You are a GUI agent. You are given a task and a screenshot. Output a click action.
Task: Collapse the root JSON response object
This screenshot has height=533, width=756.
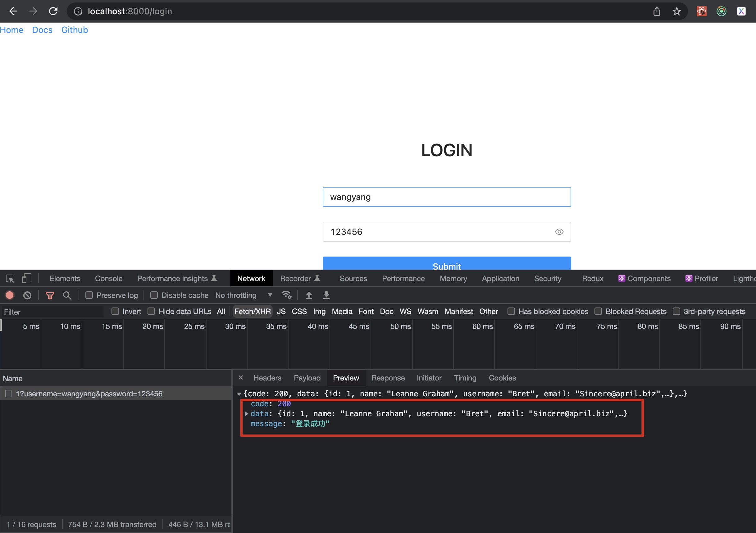[239, 394]
